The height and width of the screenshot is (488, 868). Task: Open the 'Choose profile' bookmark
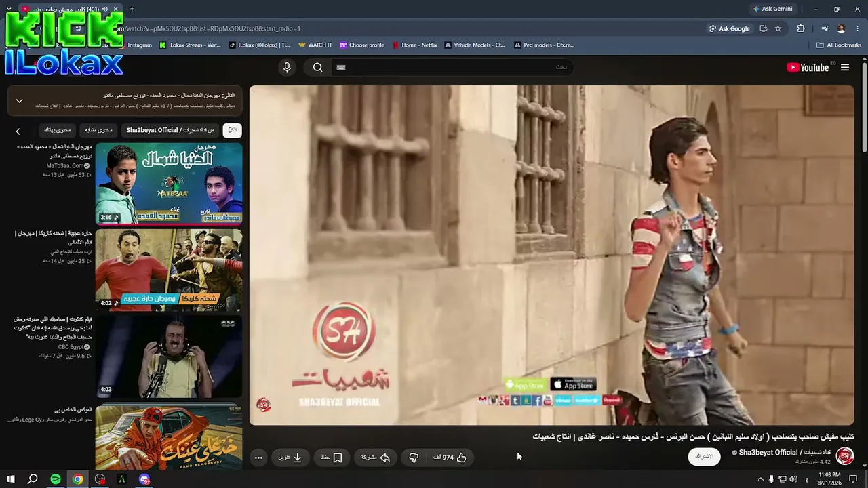coord(362,45)
